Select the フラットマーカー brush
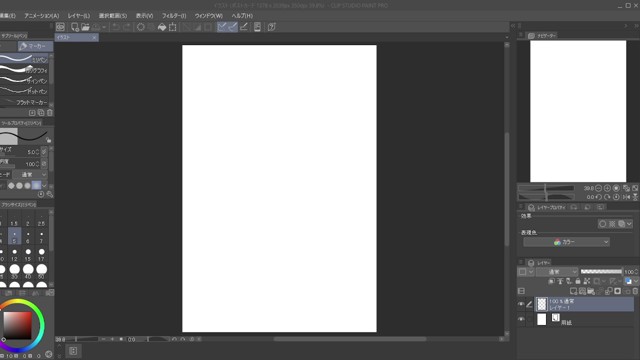Viewport: 640px width, 360px height. (x=24, y=102)
